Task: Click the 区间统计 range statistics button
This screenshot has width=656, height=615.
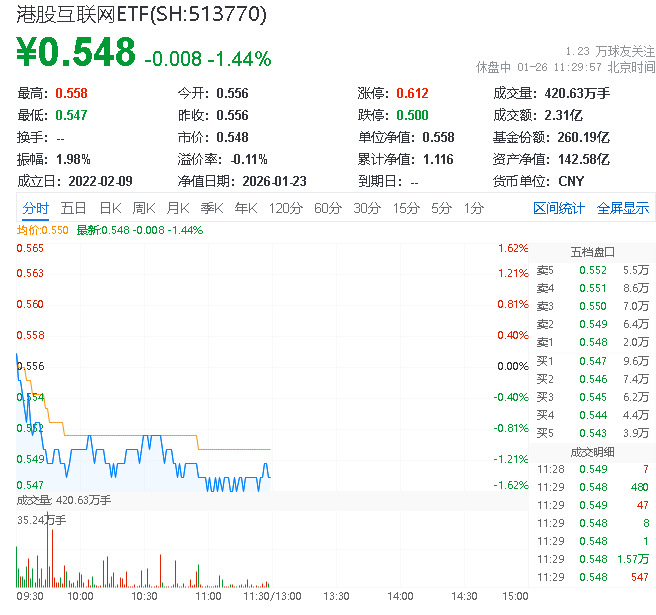Action: click(559, 208)
